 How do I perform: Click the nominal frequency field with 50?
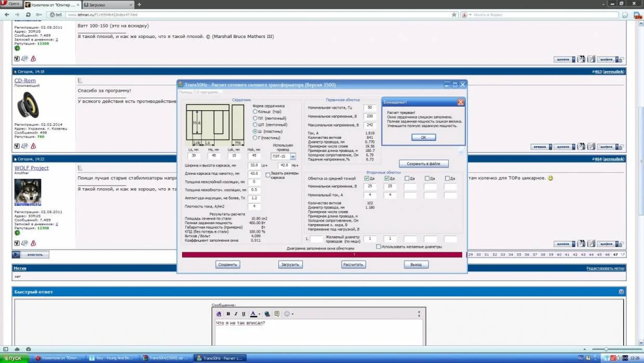coord(370,108)
